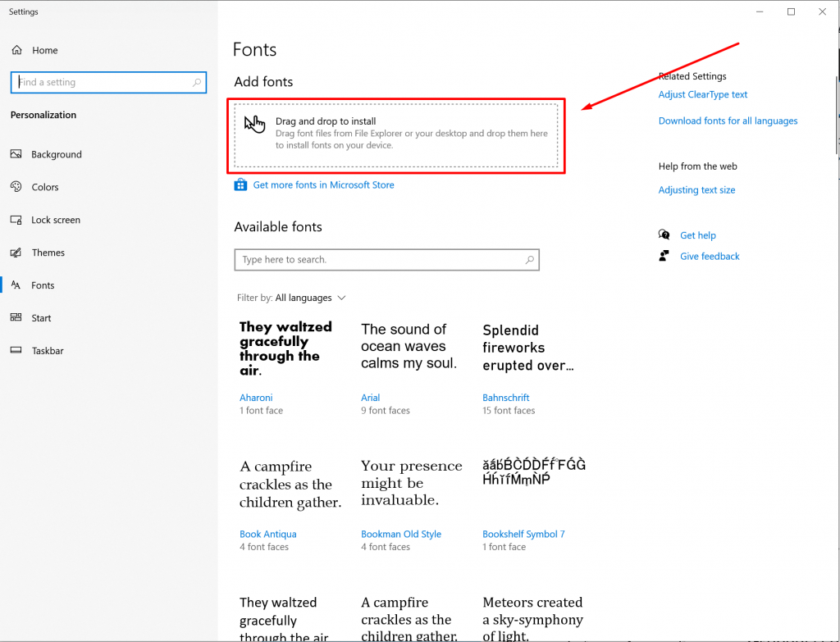This screenshot has height=642, width=840.
Task: Select the Themes icon
Action: coord(17,253)
